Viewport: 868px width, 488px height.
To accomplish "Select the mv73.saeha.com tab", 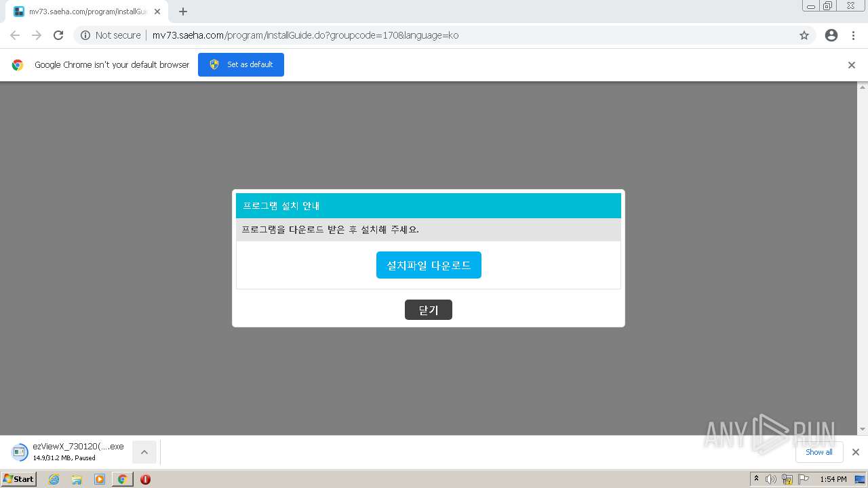I will [x=87, y=12].
